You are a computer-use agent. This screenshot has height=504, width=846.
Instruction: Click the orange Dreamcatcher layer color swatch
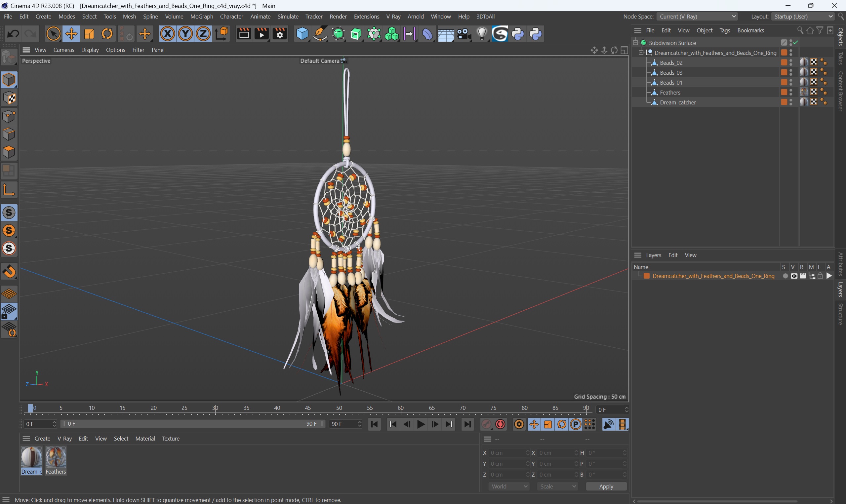point(647,276)
